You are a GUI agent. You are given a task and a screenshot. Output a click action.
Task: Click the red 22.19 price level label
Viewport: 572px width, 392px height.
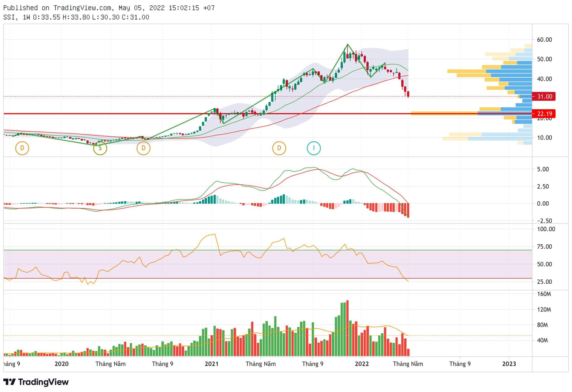tap(544, 114)
